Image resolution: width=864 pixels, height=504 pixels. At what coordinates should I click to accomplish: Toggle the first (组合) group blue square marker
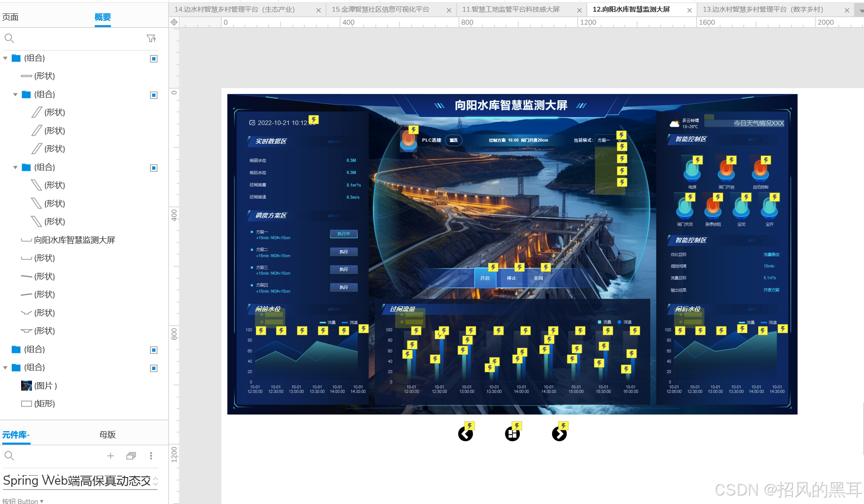pos(153,58)
